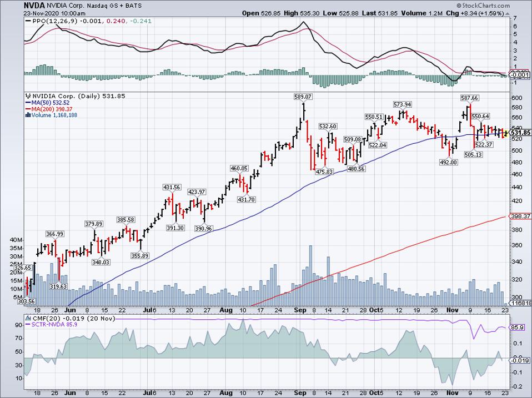Click the 589.07 price peak label

[303, 97]
